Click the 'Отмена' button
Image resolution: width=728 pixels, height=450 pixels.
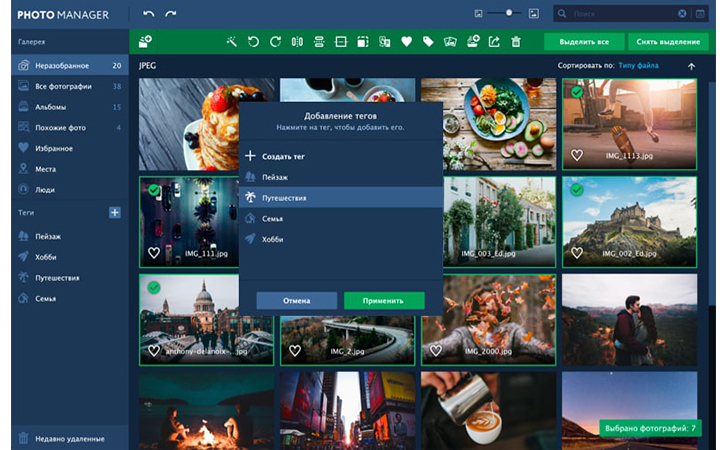tap(296, 300)
